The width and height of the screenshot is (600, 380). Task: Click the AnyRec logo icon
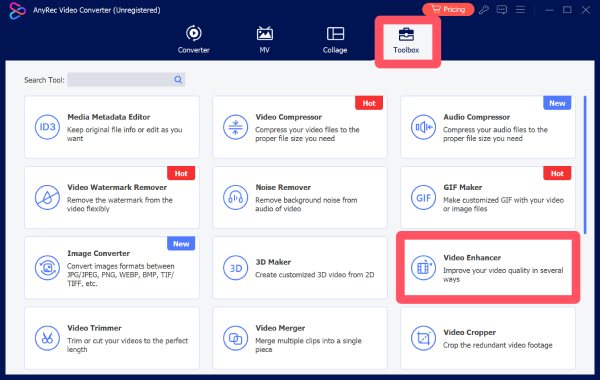17,10
